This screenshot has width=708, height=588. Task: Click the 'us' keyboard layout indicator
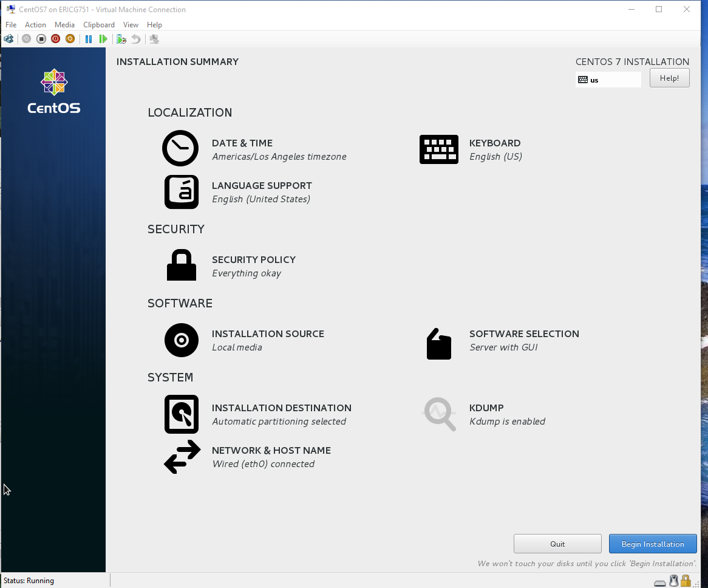[x=608, y=80]
